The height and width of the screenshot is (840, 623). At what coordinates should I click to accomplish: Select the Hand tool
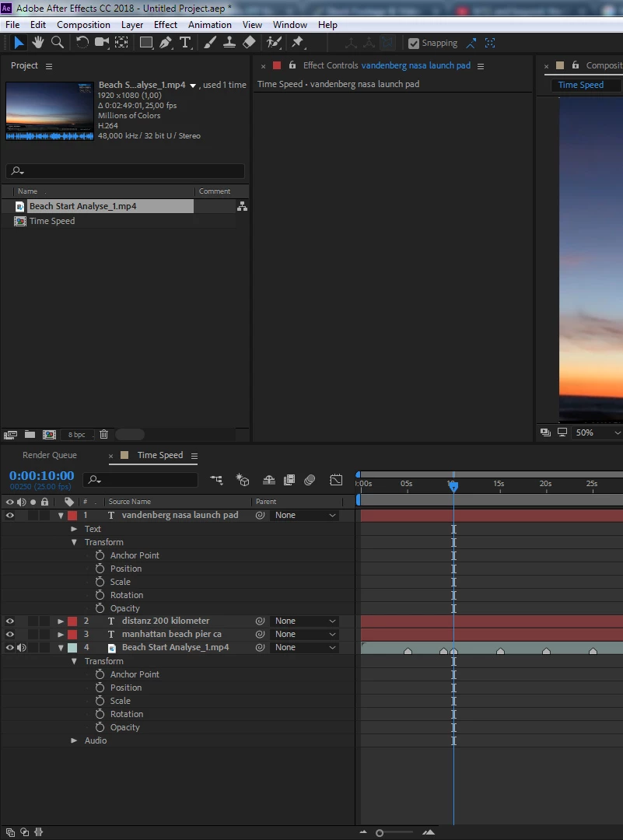(x=37, y=43)
